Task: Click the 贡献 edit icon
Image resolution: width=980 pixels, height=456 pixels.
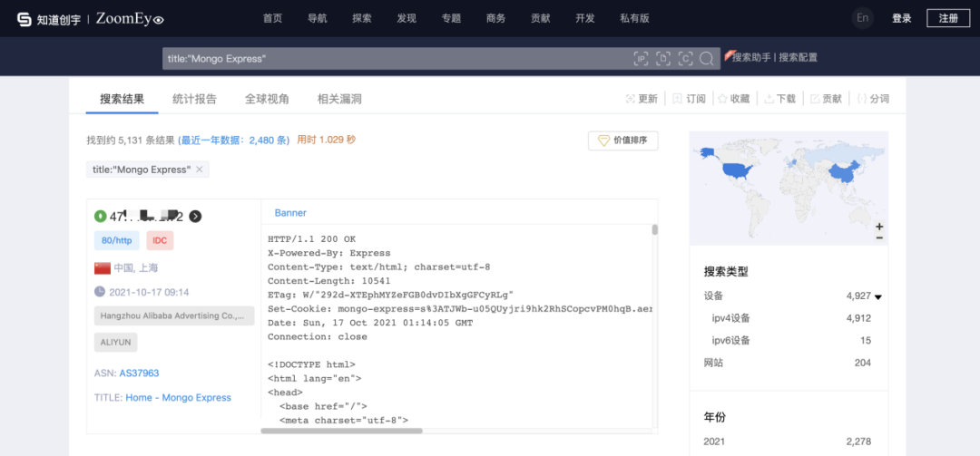Action: click(x=815, y=99)
